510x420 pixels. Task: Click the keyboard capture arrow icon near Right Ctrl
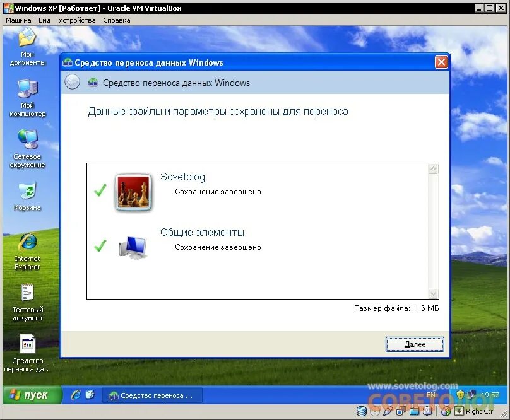pos(459,411)
